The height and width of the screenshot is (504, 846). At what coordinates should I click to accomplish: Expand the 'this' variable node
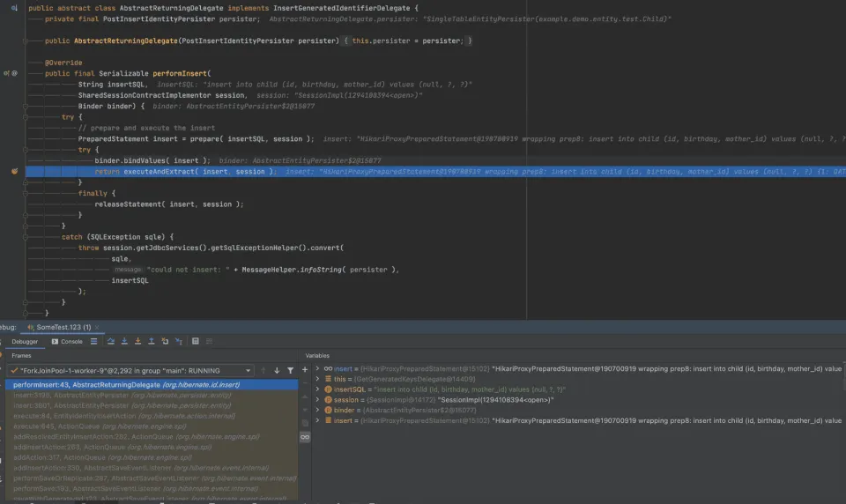[x=317, y=380]
